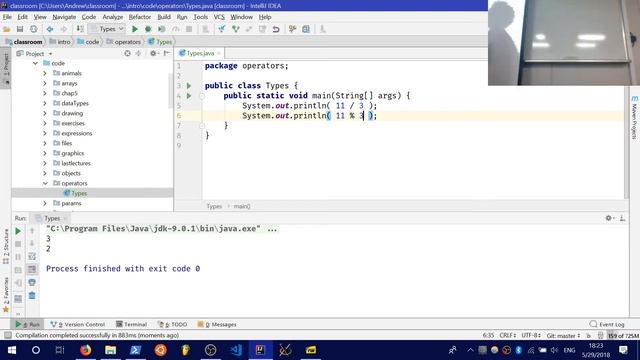This screenshot has width=640, height=360.
Task: Open the Maven Projects side panel
Action: pyautogui.click(x=634, y=117)
